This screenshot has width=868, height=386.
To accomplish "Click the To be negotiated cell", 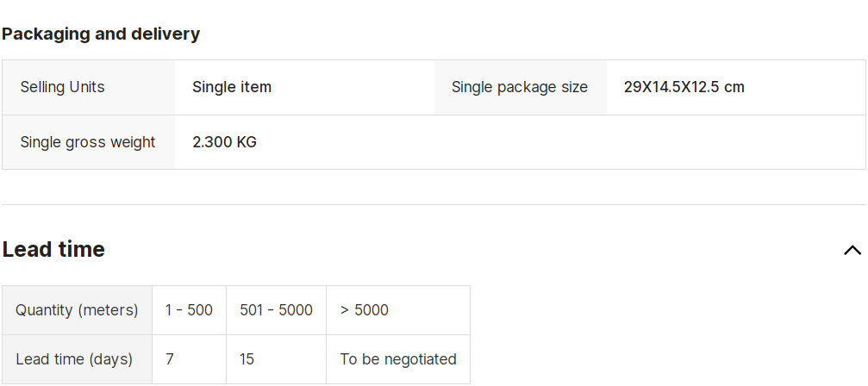I will point(398,359).
